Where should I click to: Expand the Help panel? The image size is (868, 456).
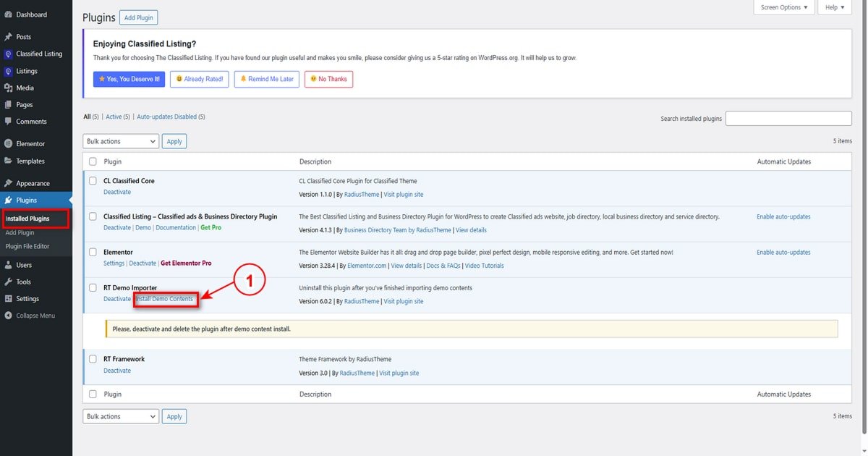(x=835, y=7)
